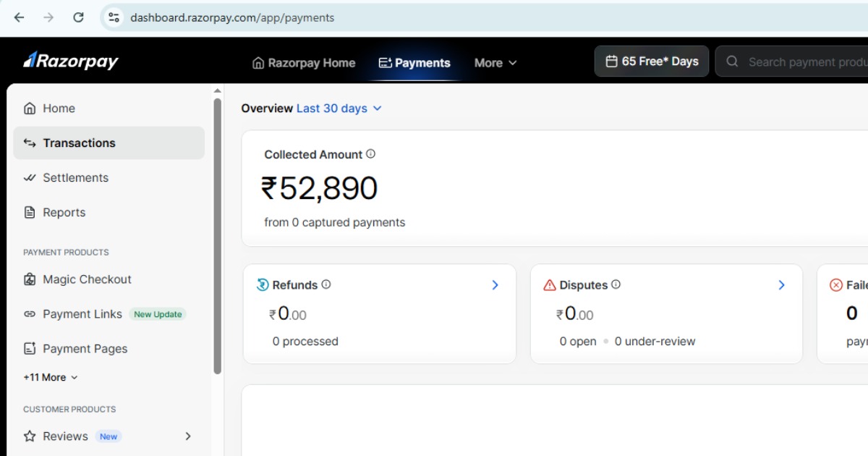Expand +11 More payment products
868x456 pixels.
click(51, 378)
